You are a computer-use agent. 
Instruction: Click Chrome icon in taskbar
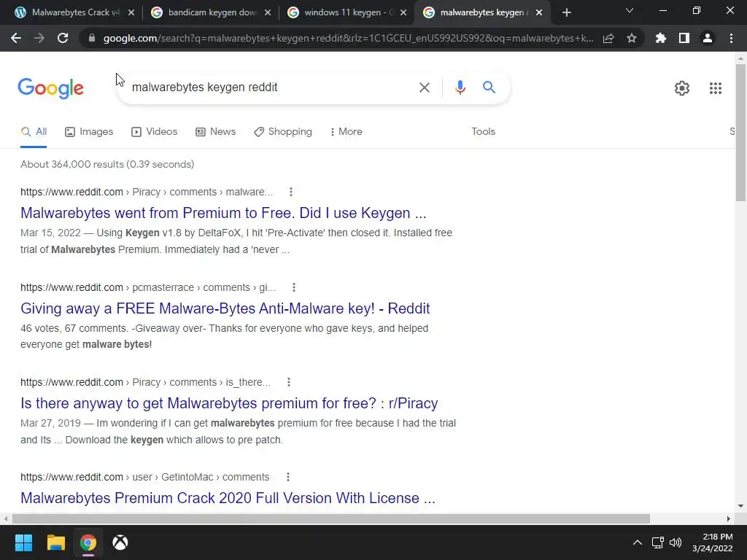(88, 542)
